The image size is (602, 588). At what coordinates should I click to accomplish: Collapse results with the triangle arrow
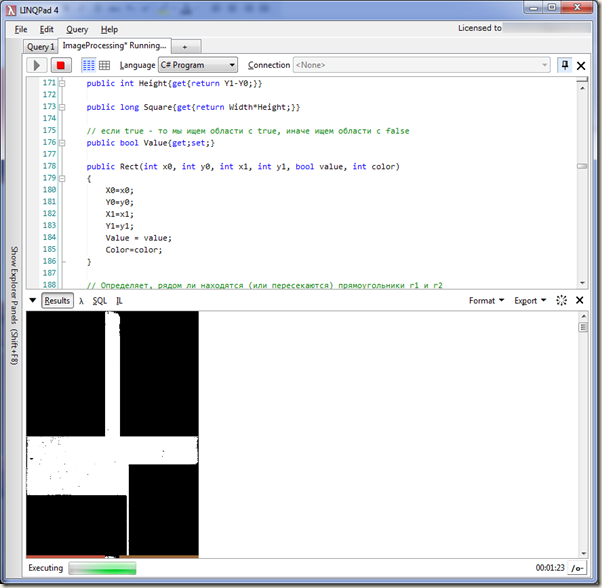[x=33, y=301]
